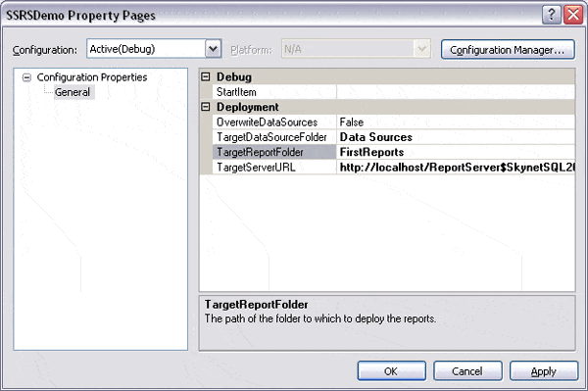Viewport: 588px width, 391px height.
Task: Select General in the tree
Action: 73,92
